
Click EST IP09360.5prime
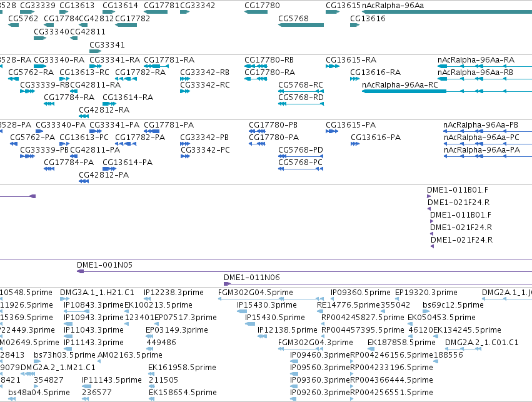click(361, 293)
